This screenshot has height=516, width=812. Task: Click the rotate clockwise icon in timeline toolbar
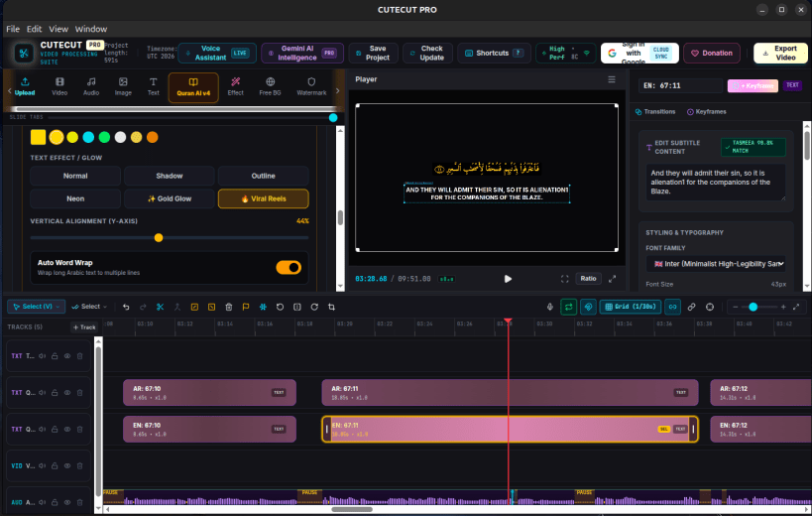(314, 307)
